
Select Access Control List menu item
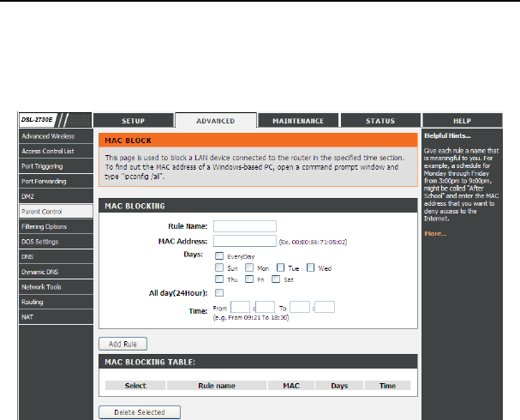[56, 151]
